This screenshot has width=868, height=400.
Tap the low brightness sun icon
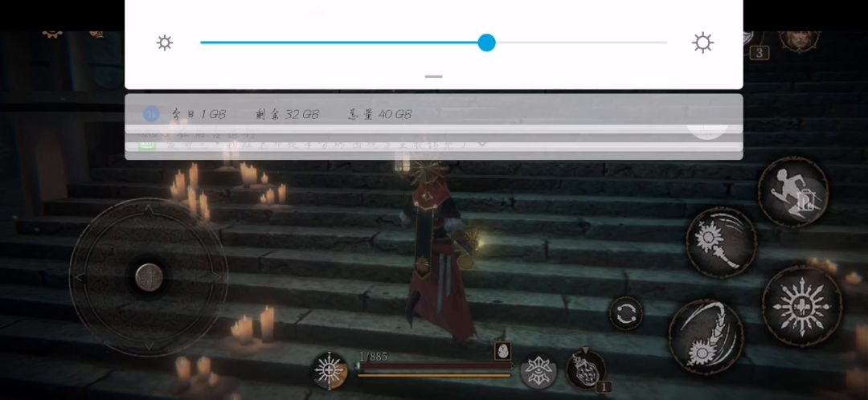point(165,43)
